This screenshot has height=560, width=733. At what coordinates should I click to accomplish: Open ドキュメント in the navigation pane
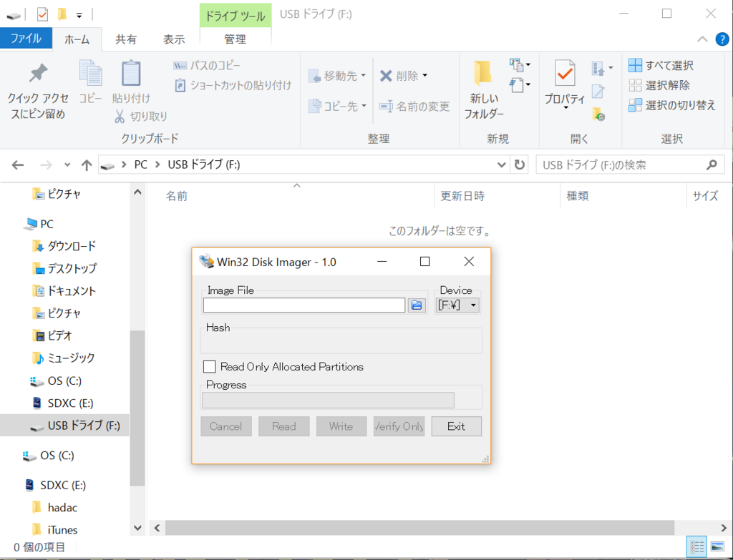pos(64,291)
